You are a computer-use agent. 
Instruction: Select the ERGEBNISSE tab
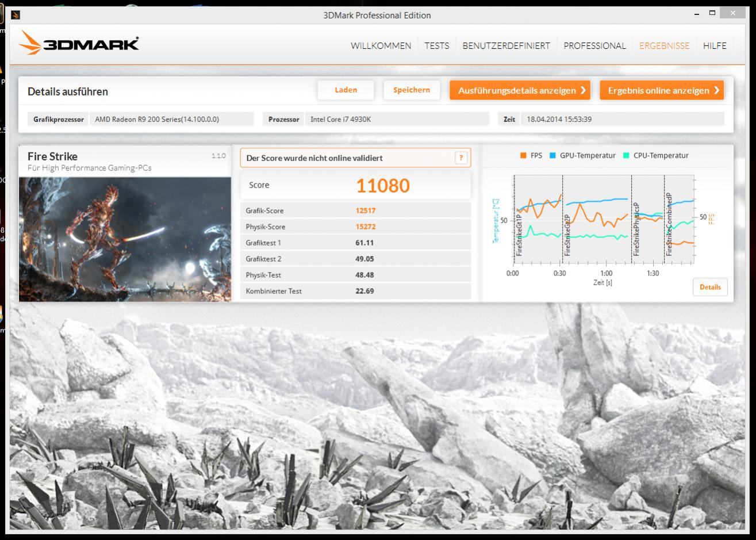click(x=664, y=46)
